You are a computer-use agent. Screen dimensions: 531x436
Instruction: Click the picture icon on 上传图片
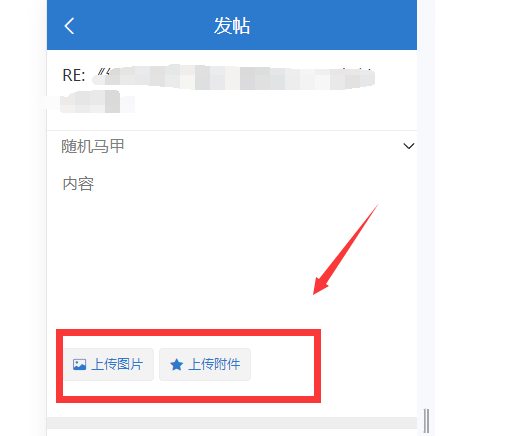[79, 365]
